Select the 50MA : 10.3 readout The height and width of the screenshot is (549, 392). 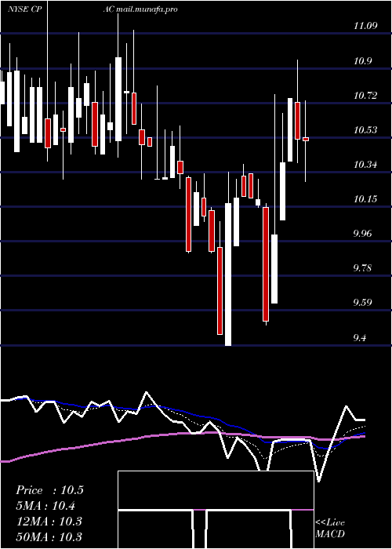pyautogui.click(x=49, y=536)
